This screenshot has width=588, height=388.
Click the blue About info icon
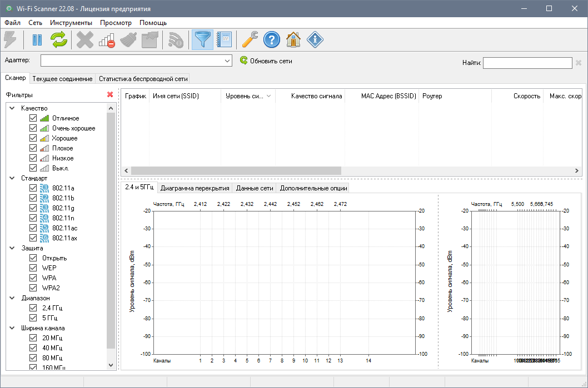(x=315, y=39)
